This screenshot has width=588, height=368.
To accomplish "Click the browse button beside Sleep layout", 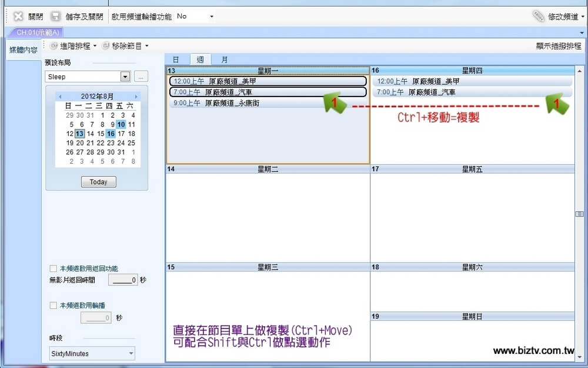I will (141, 77).
